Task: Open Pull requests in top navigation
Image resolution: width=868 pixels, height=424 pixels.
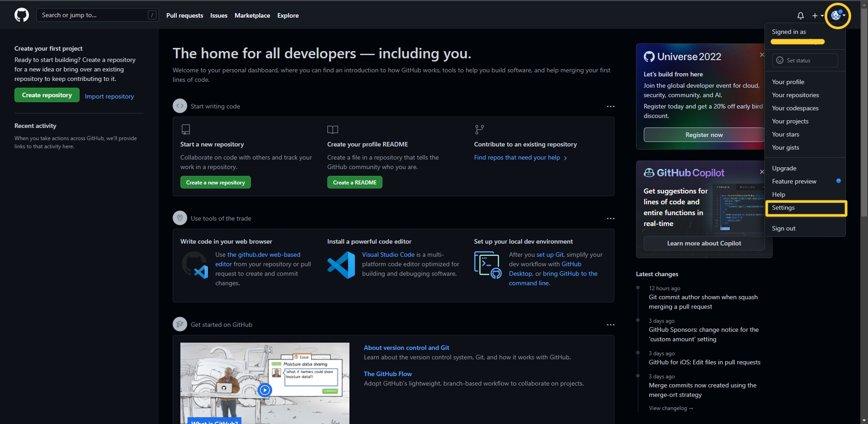Action: [x=184, y=15]
